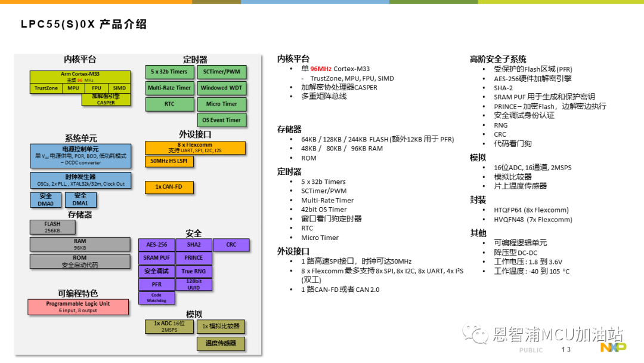644x363 pixels.
Task: Select the green RTC block
Action: coord(169,104)
